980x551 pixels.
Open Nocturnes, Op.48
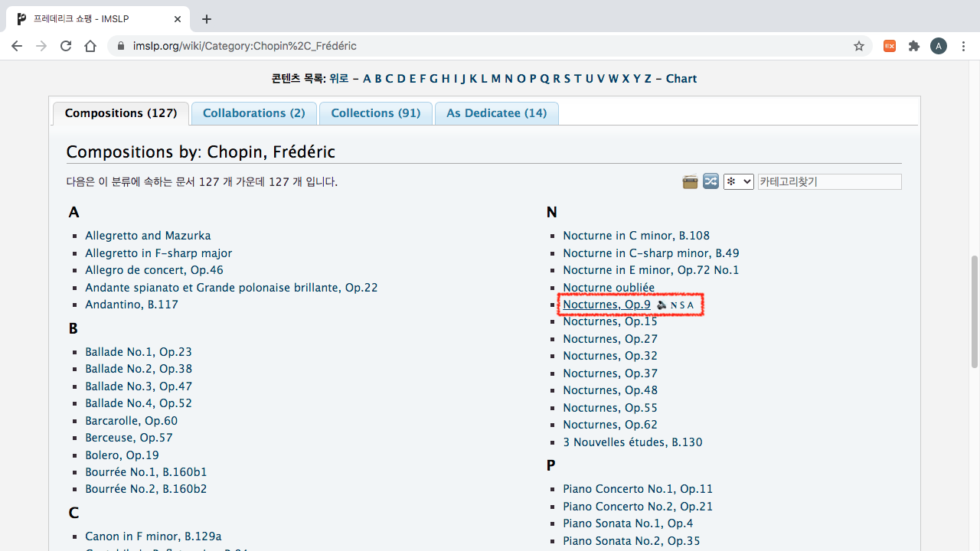[x=610, y=390]
